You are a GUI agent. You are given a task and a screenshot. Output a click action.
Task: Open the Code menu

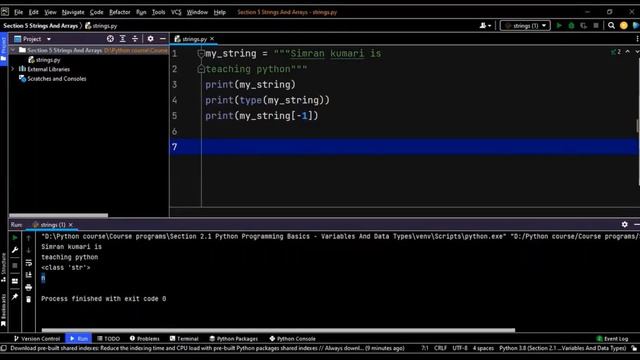tap(96, 12)
